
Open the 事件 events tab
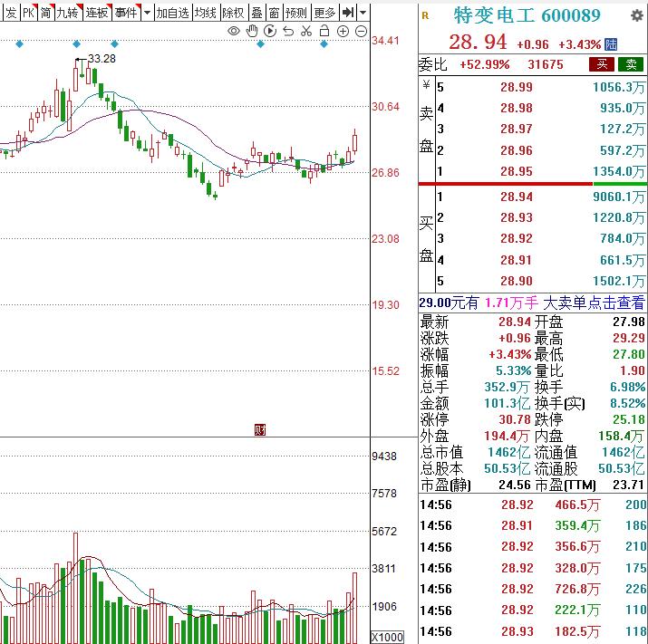pyautogui.click(x=127, y=13)
